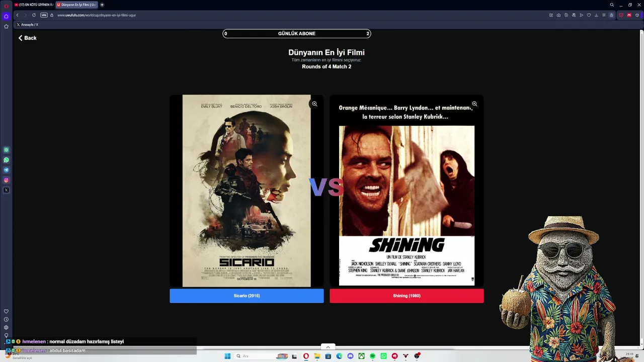
Task: Open WhatsApp in the Opera sidebar
Action: coord(6,160)
